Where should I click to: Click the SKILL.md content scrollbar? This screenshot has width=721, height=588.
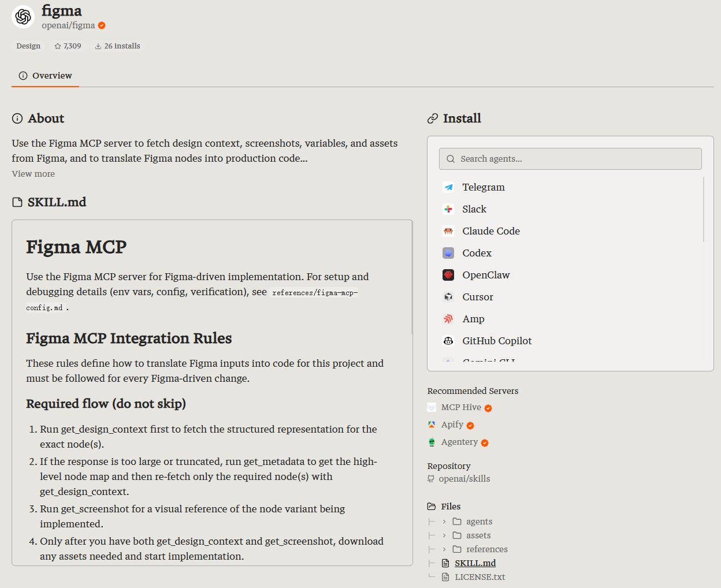tap(412, 277)
